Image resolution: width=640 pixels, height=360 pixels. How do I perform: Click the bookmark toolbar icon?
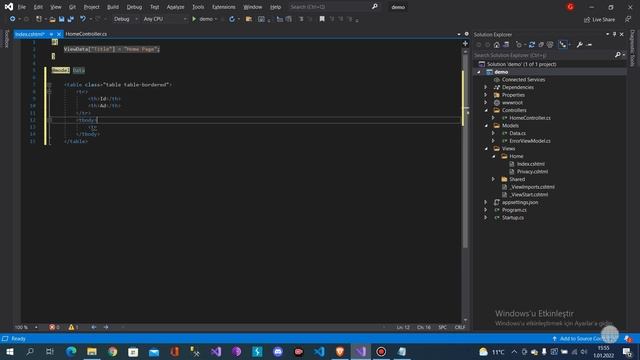[322, 19]
